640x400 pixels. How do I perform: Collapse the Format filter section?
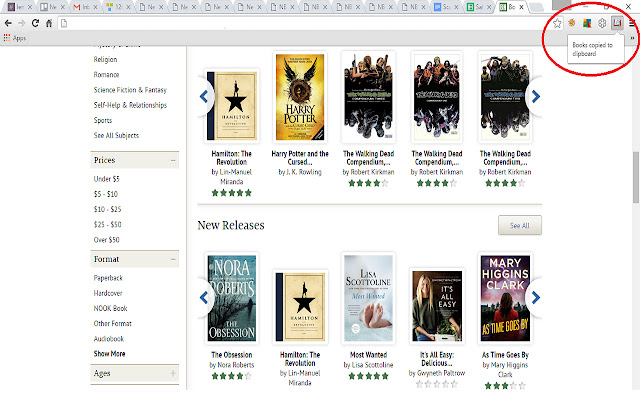(x=173, y=259)
